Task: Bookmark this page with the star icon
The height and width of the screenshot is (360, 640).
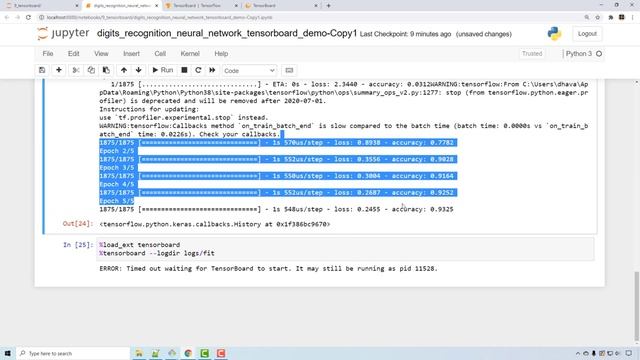Action: tap(598, 17)
